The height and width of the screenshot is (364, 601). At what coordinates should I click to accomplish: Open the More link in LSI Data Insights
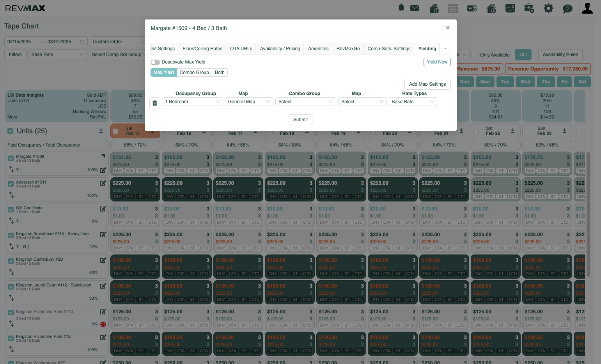[12, 117]
